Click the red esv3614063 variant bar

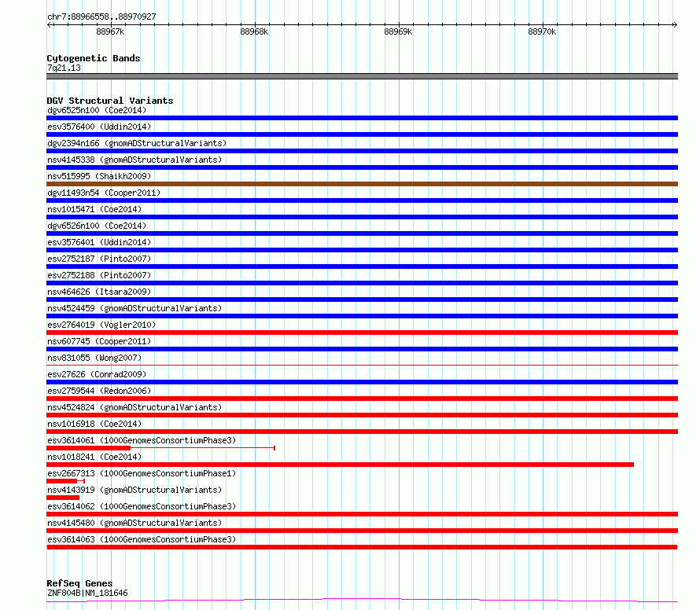(x=362, y=547)
